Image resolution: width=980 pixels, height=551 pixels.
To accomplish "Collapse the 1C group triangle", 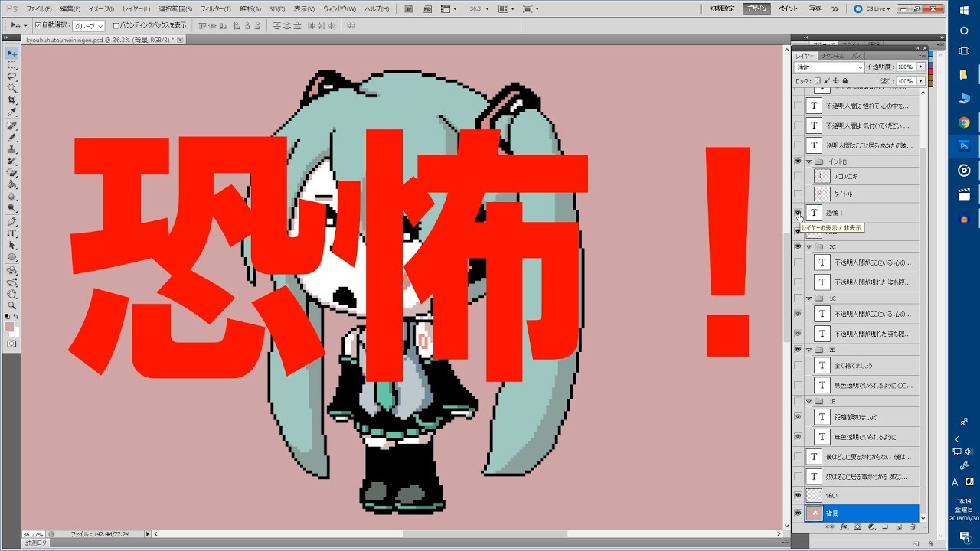I will 809,298.
